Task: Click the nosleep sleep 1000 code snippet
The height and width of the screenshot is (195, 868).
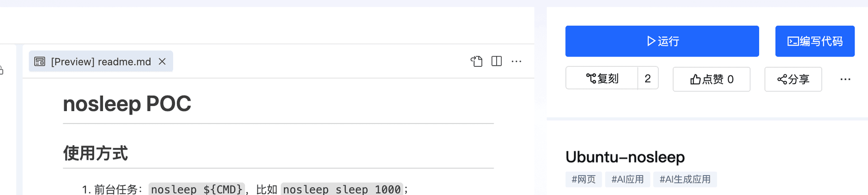Action: (342, 189)
